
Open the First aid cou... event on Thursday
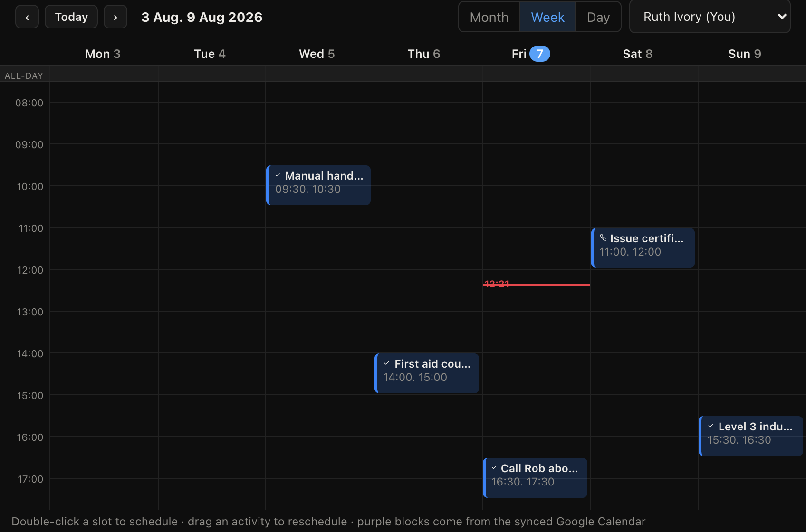click(427, 373)
